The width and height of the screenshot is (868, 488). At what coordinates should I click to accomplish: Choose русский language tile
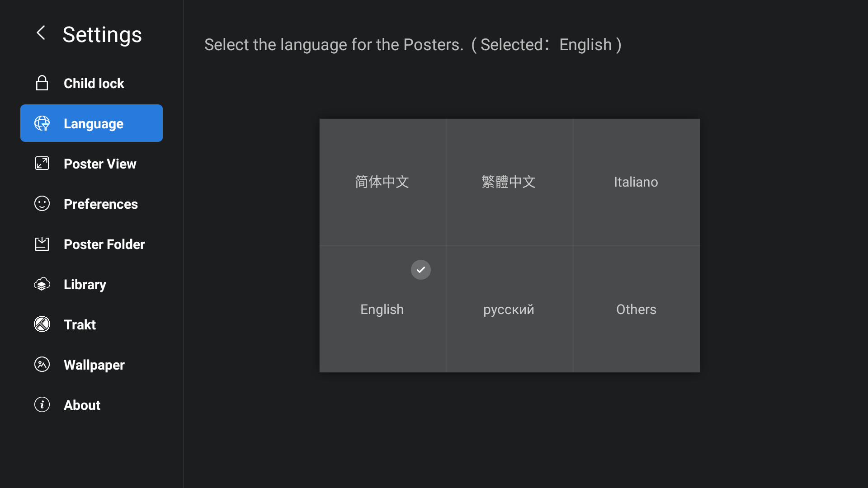[509, 310]
